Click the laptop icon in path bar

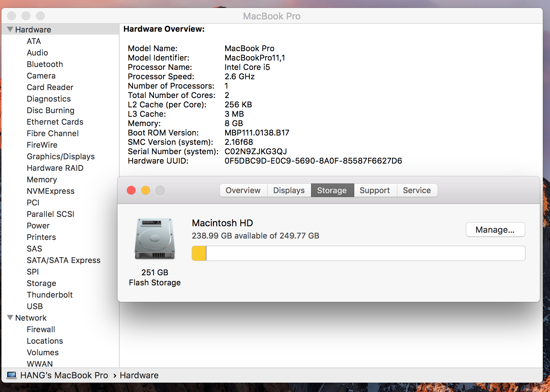point(12,375)
